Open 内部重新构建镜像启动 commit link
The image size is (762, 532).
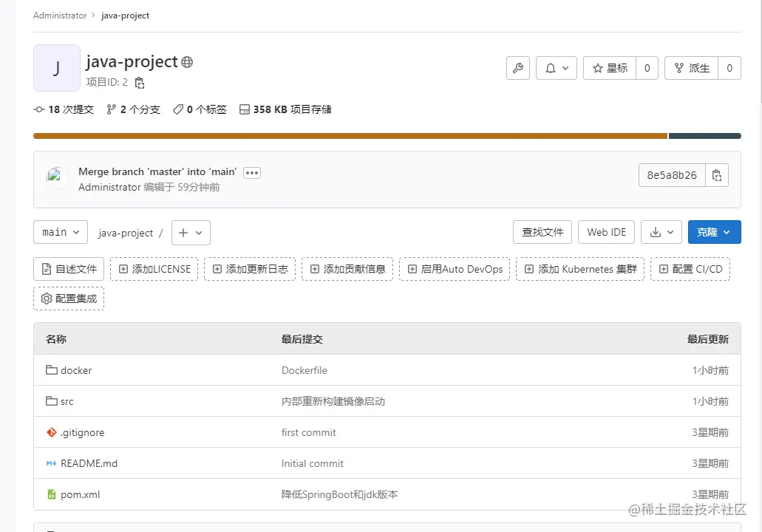333,401
